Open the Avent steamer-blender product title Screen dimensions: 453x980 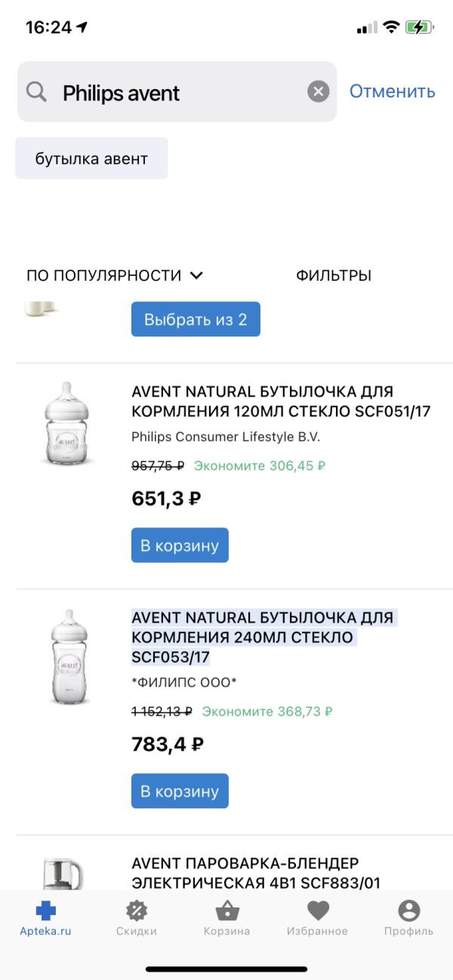coord(255,873)
